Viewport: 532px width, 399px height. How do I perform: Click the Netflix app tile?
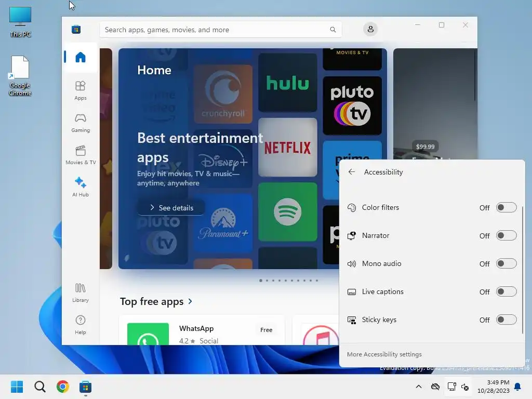pos(288,147)
